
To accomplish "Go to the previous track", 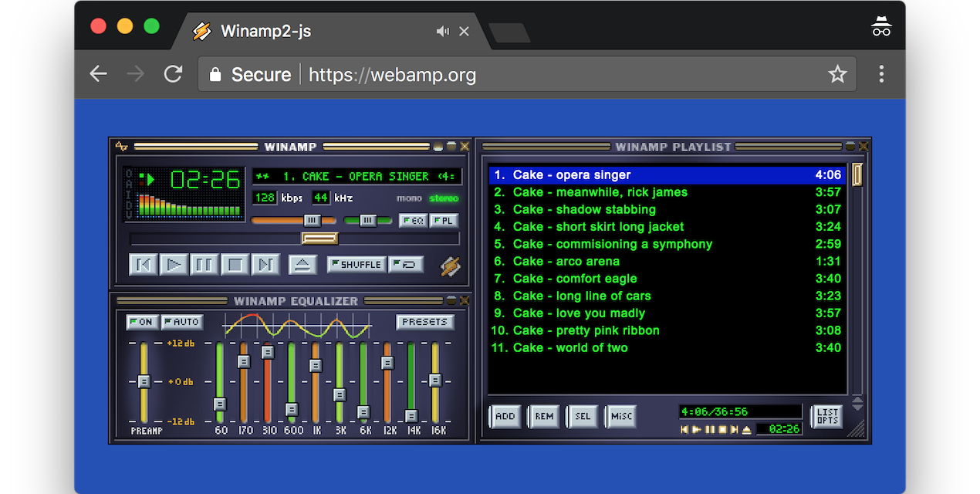I will pyautogui.click(x=144, y=265).
